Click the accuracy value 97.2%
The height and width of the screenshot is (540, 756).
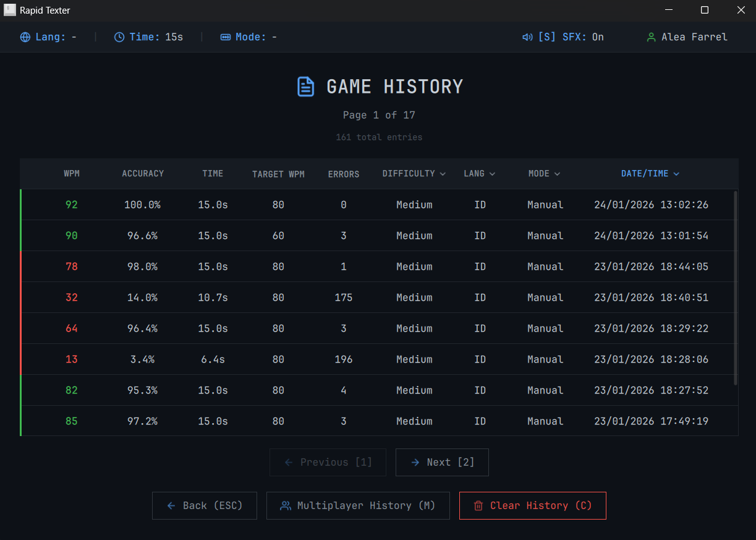pyautogui.click(x=142, y=421)
